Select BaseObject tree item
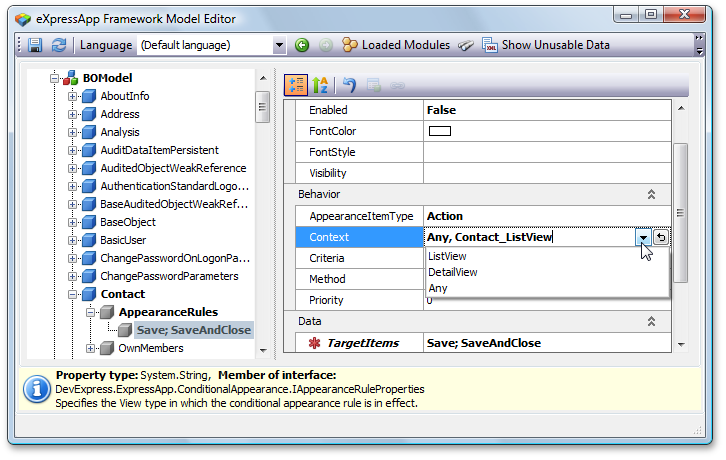The height and width of the screenshot is (460, 726). click(128, 222)
